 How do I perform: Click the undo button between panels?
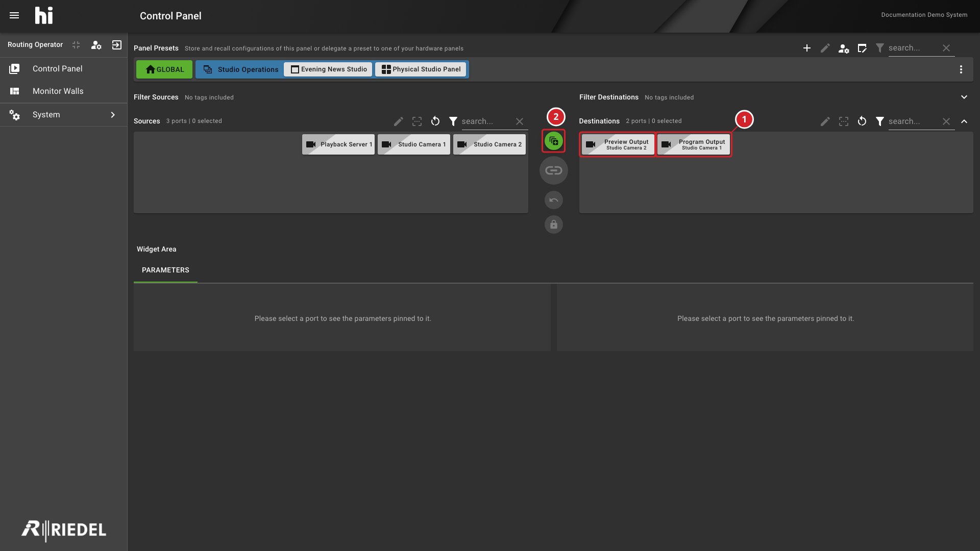tap(554, 200)
